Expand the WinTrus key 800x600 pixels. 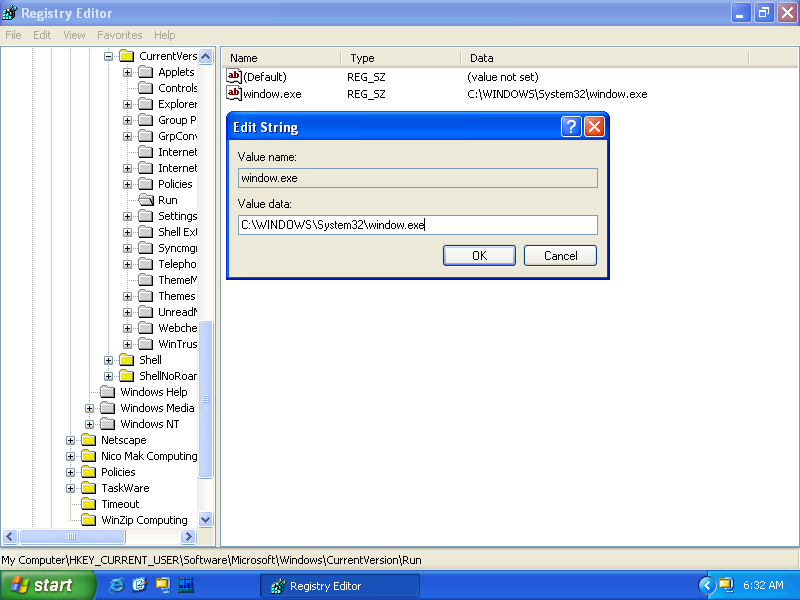pyautogui.click(x=128, y=344)
